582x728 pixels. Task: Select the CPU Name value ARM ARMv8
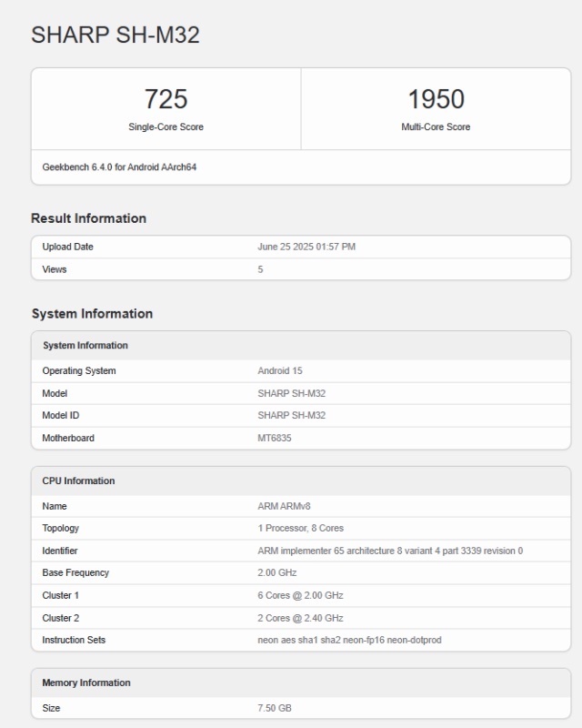284,506
